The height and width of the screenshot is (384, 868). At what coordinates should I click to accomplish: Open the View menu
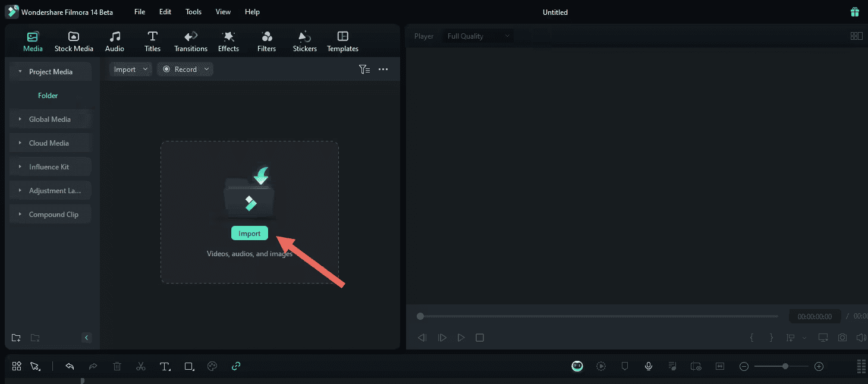point(223,12)
